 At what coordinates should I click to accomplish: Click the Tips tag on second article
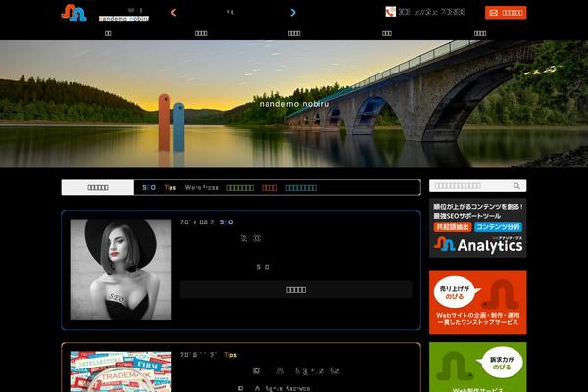tap(230, 355)
